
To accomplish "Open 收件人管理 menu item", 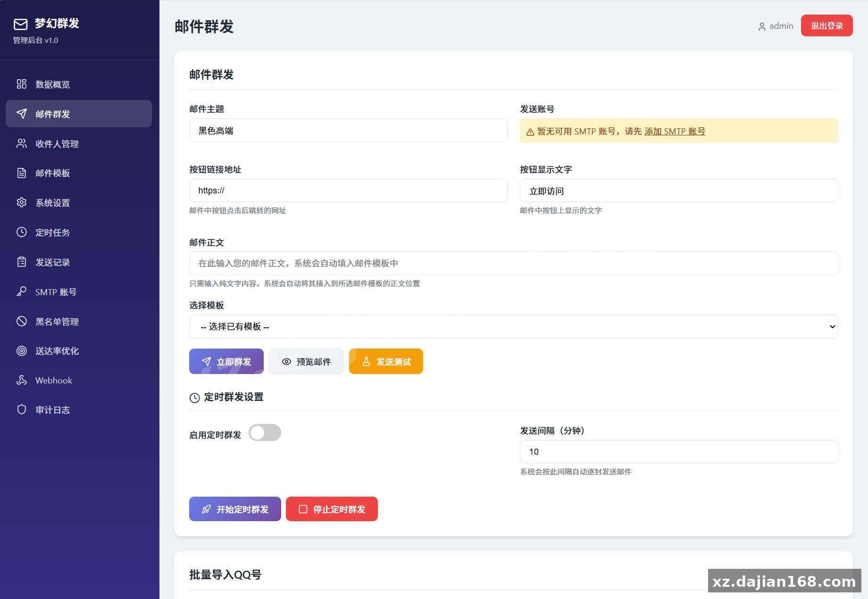I will [79, 143].
